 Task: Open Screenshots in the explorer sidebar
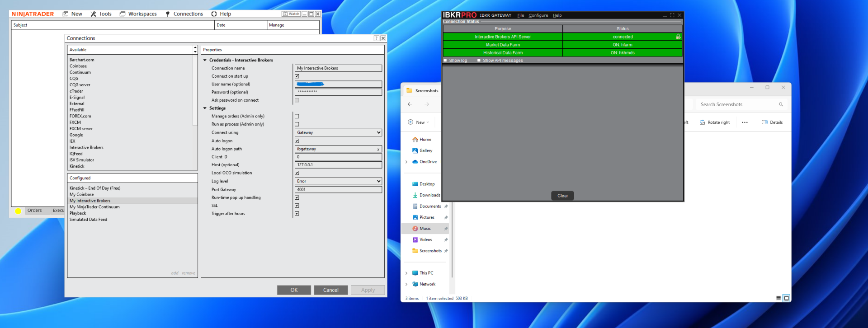coord(427,251)
